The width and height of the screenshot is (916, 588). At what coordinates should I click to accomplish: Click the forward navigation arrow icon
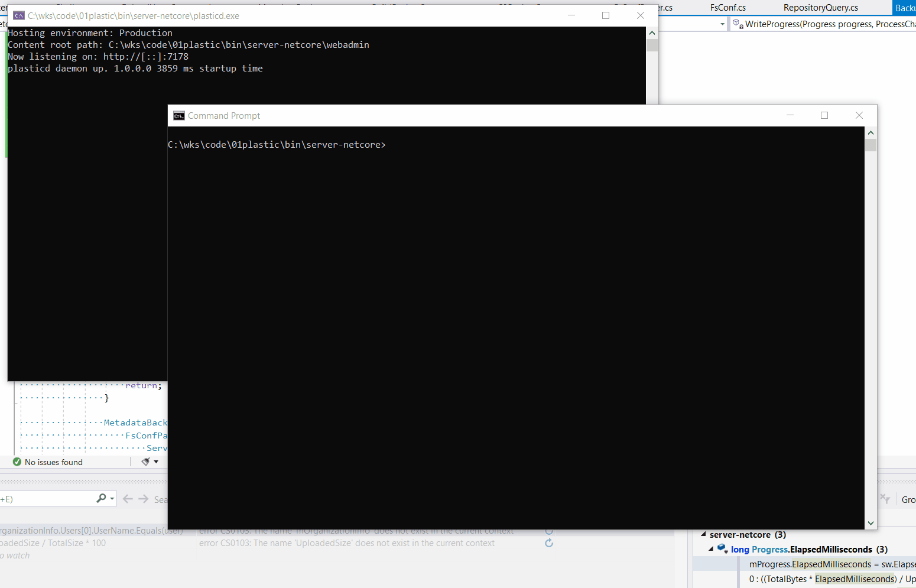(143, 499)
